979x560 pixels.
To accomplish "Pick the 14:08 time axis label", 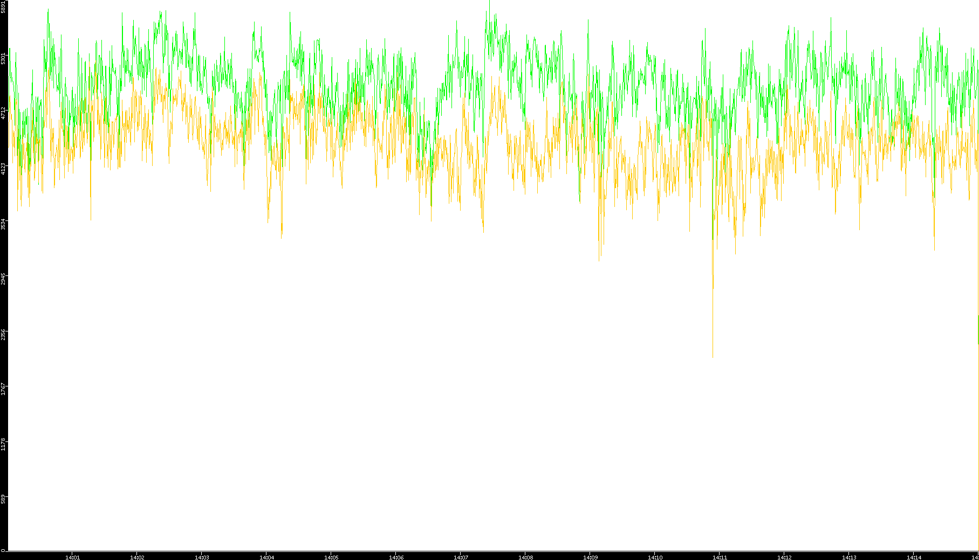I will coord(525,557).
